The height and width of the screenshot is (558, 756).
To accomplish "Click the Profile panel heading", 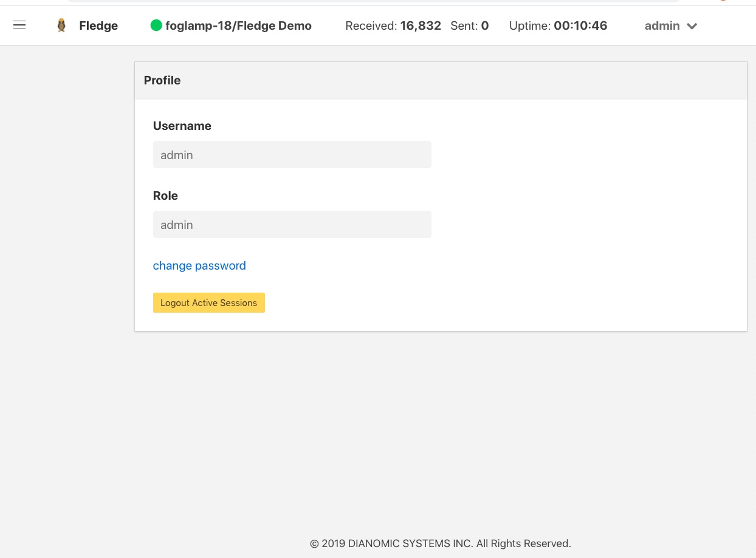I will point(162,80).
